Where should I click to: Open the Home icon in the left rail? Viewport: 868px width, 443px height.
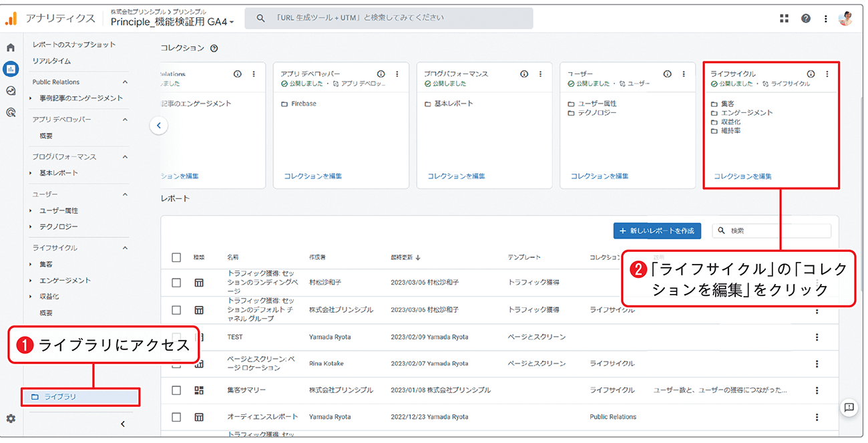pyautogui.click(x=11, y=47)
